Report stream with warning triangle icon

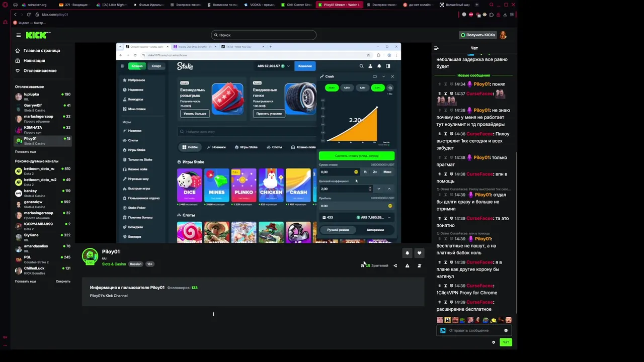(407, 265)
